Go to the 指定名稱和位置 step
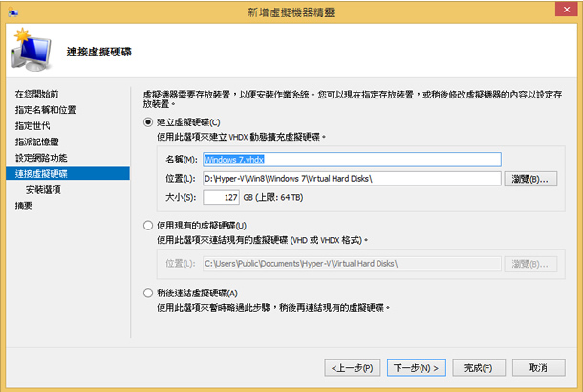 (x=45, y=110)
